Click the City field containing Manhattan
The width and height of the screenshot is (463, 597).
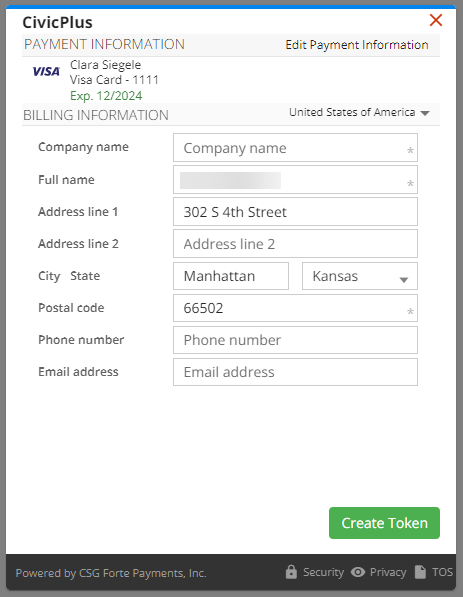coord(231,276)
